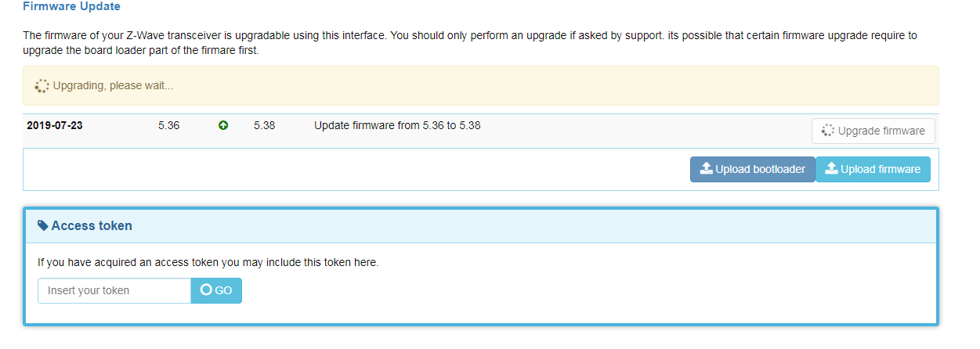Select the 2019-07-23 release date
980x349 pixels.
point(55,125)
